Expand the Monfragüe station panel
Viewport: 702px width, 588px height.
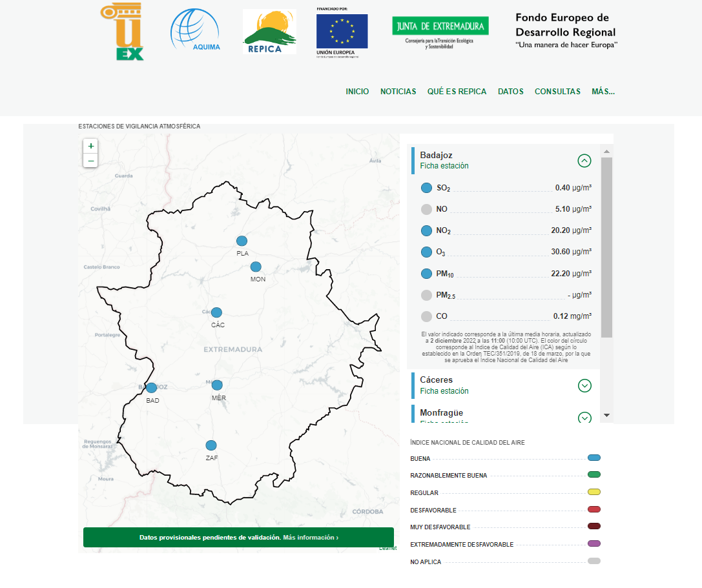[584, 418]
